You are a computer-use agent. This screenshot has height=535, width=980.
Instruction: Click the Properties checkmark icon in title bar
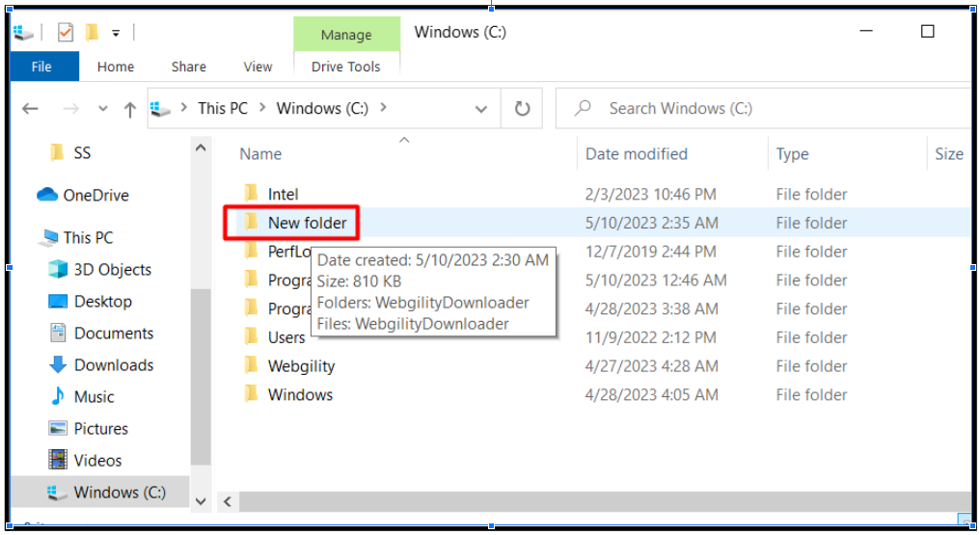(65, 33)
